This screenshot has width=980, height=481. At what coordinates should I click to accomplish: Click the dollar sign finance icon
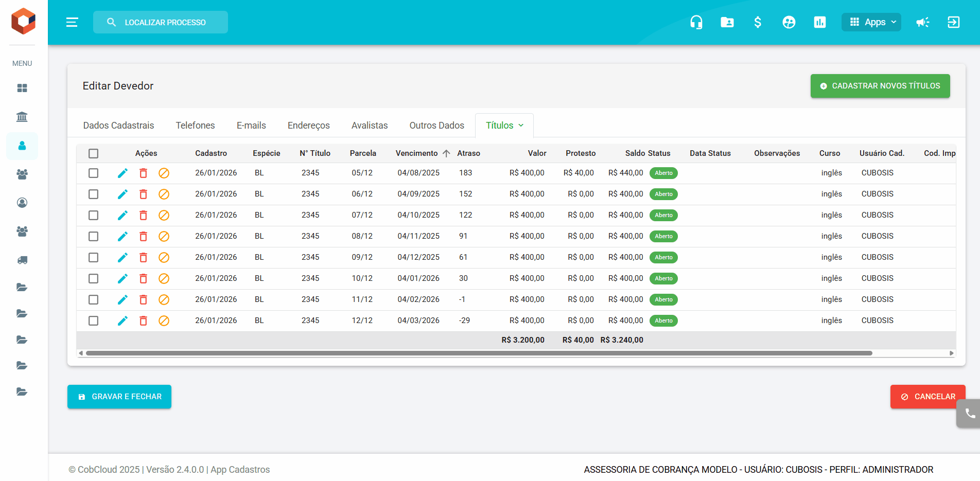tap(758, 22)
